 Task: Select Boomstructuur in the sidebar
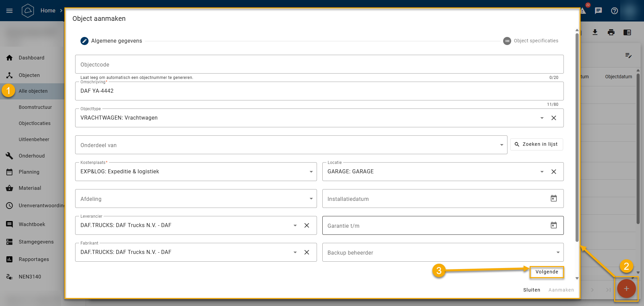(35, 107)
